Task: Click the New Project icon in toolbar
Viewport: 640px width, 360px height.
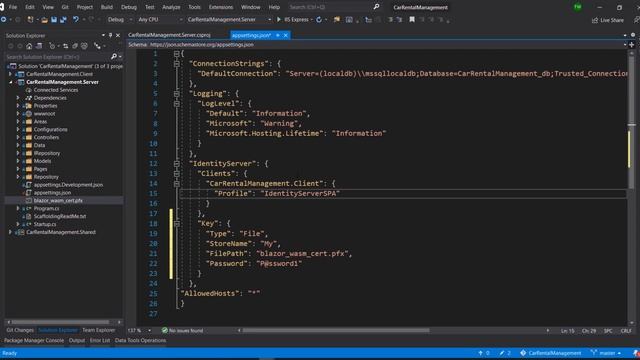Action: [30, 20]
